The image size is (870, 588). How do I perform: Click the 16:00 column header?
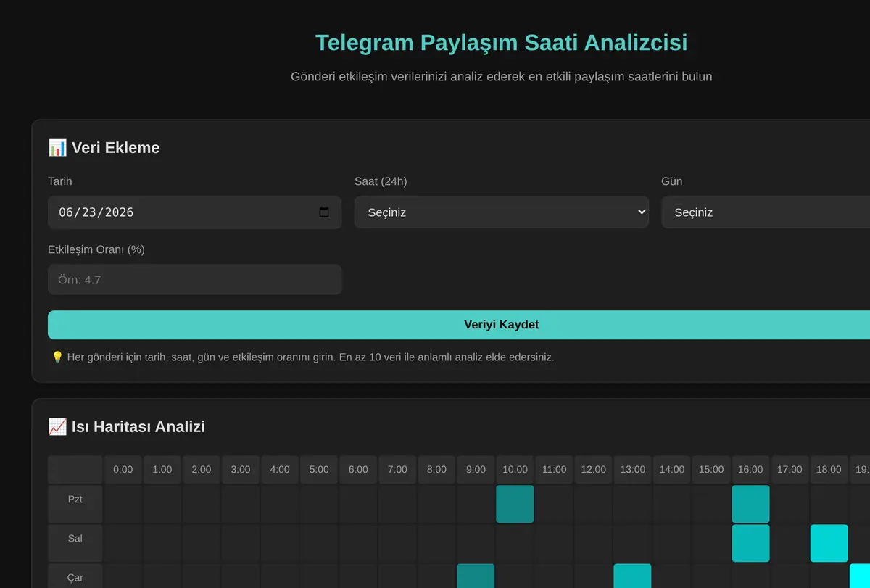750,470
